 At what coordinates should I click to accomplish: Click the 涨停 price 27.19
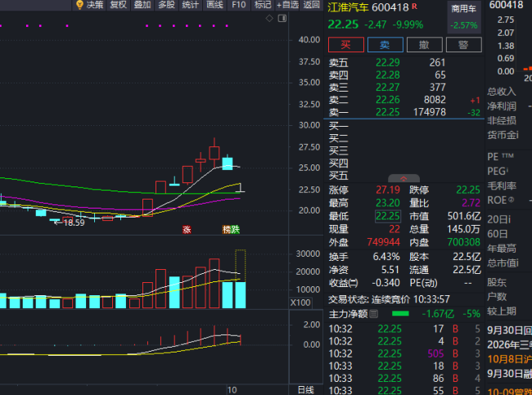click(387, 190)
